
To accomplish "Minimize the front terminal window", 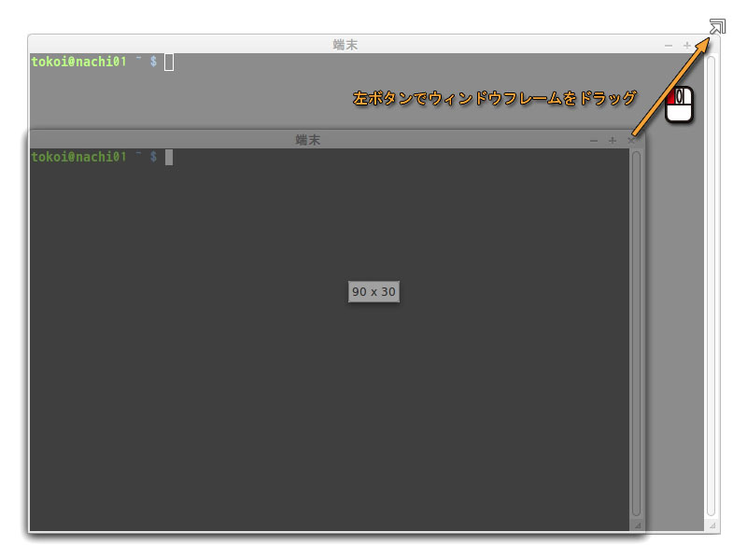I will pos(594,140).
